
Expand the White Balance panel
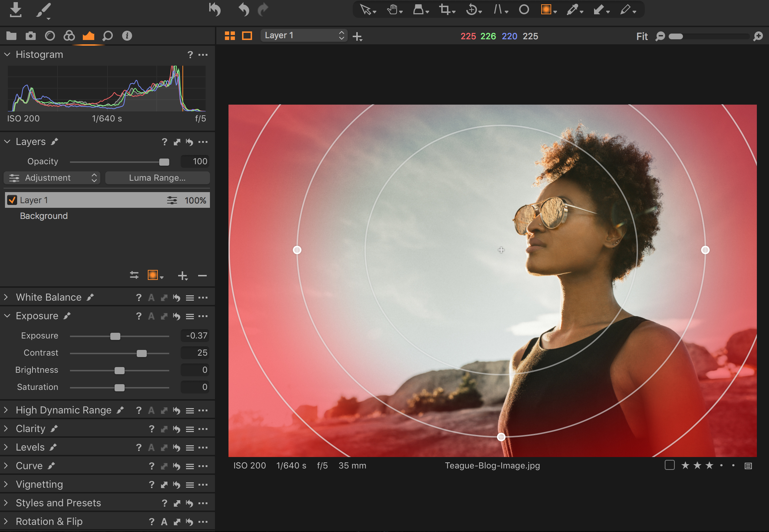(6, 297)
